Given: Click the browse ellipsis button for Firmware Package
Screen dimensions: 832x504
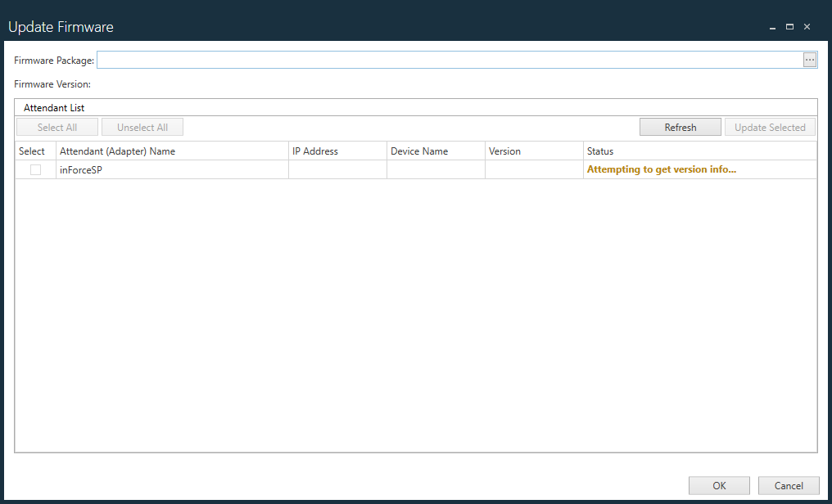Looking at the screenshot, I should coord(809,60).
